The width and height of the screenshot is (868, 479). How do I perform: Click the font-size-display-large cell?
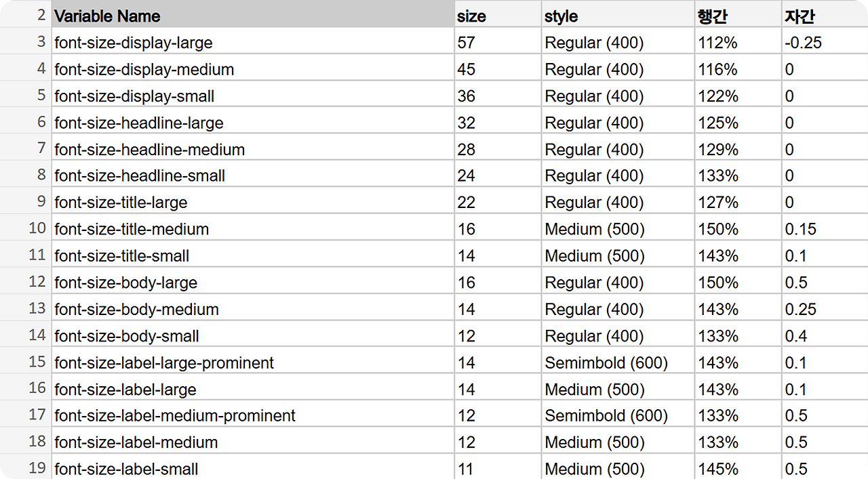pos(253,42)
